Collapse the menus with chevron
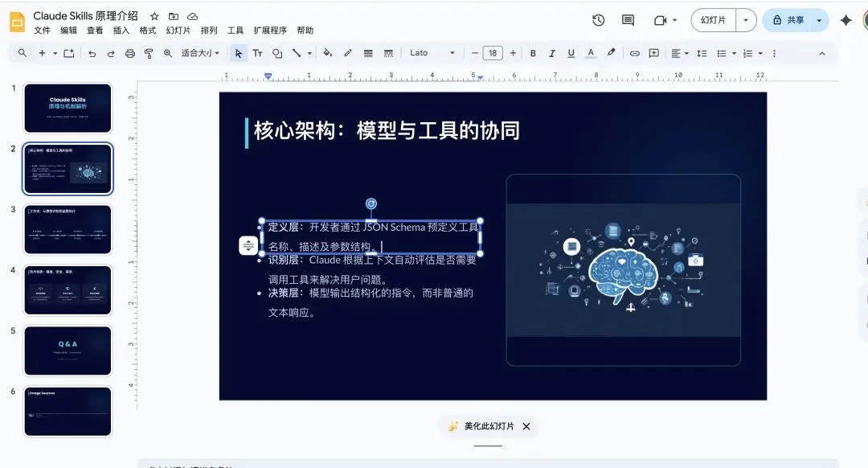 click(x=822, y=53)
